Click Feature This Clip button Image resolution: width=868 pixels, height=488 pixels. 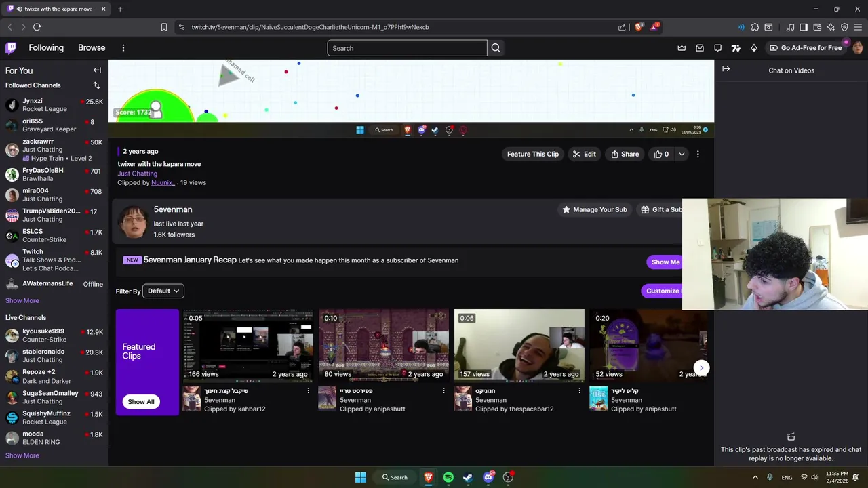coord(533,154)
